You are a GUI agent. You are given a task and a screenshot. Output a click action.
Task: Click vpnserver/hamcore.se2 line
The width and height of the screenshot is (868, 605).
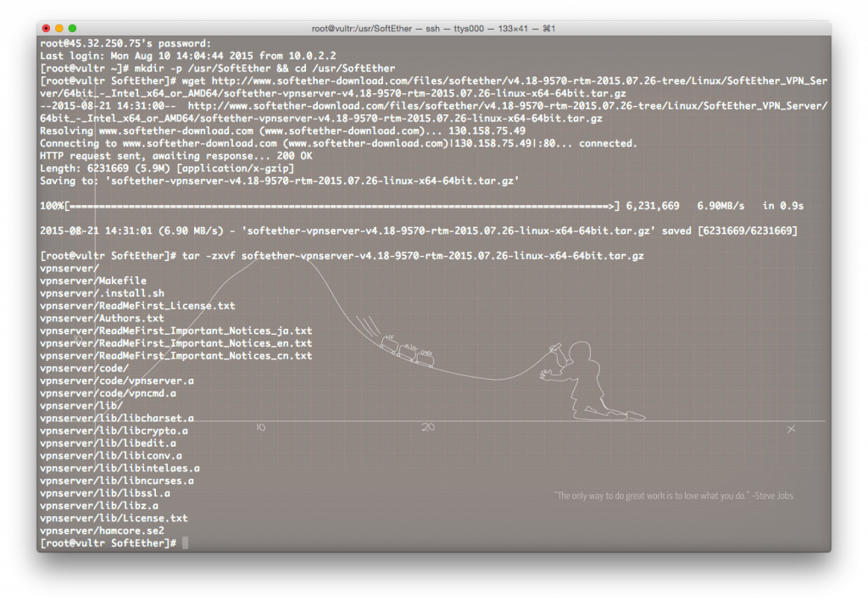[102, 530]
